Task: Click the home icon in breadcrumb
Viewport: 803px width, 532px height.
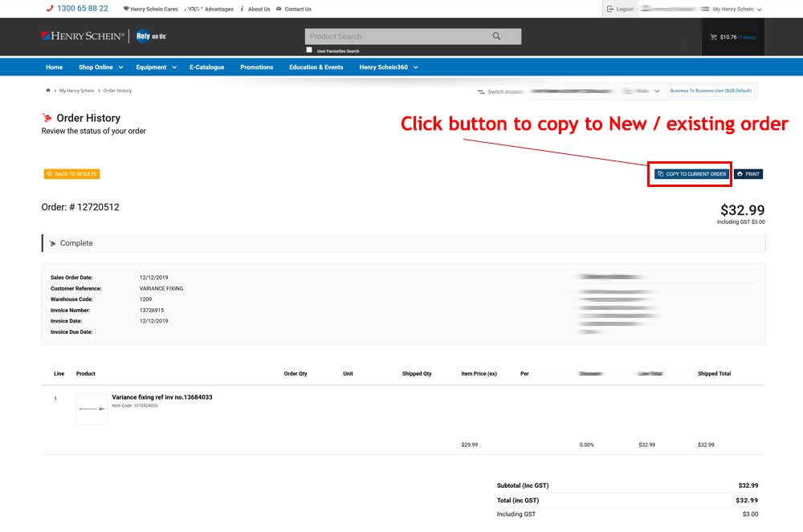Action: [x=48, y=91]
